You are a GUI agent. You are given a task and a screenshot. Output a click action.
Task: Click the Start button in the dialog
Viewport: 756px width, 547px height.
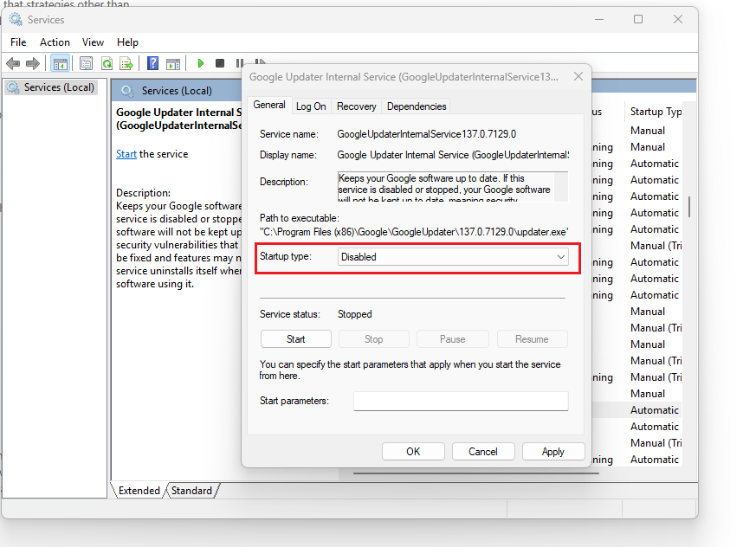(x=295, y=339)
